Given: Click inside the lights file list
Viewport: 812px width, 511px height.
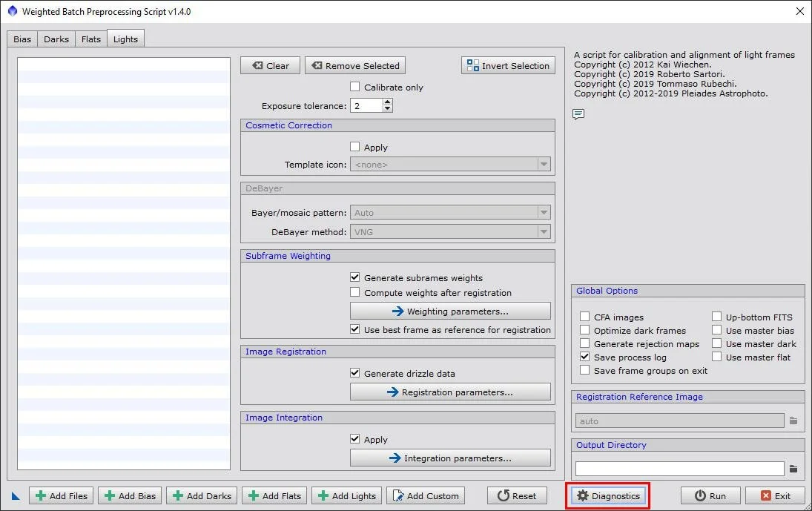Looking at the screenshot, I should coord(124,263).
